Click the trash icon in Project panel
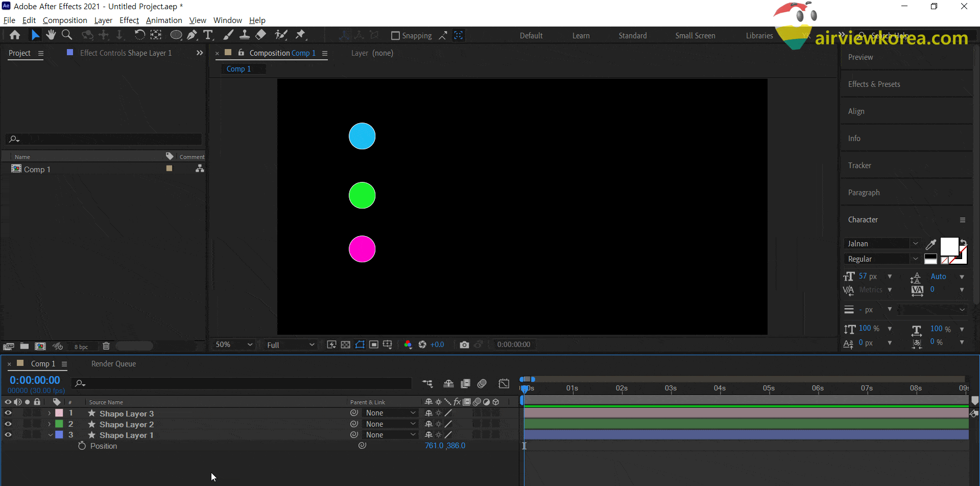Image resolution: width=980 pixels, height=486 pixels. pyautogui.click(x=106, y=346)
